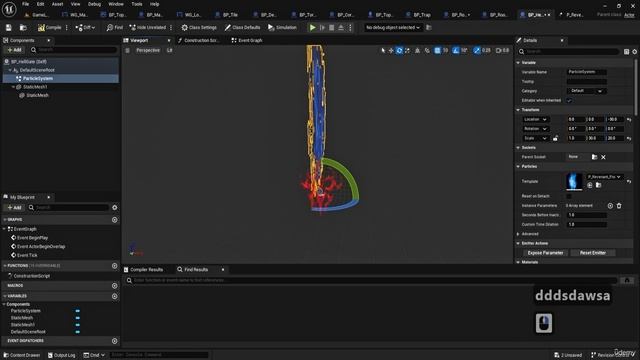Toggle Hide Unrelated nodes
The height and width of the screenshot is (360, 640).
pos(148,27)
